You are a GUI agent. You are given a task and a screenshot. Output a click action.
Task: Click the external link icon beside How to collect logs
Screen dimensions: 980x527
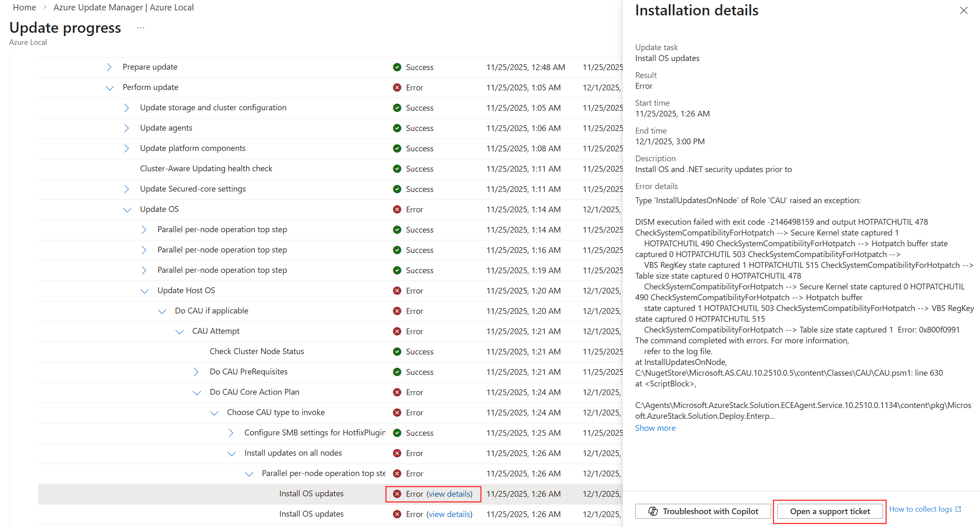pos(958,509)
